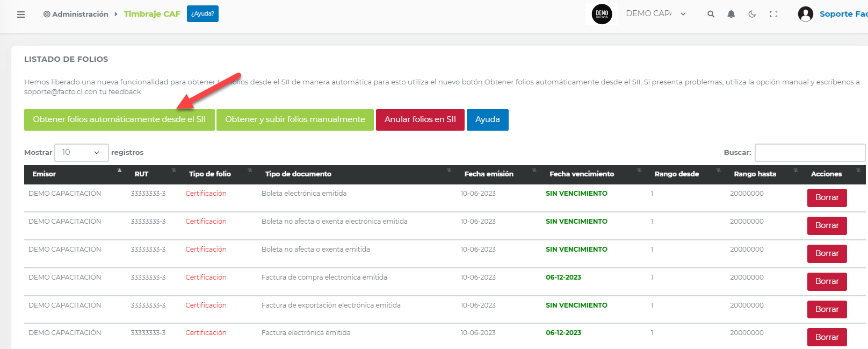Screen dimensions: 868x349
Task: Click Anular folios en SII button
Action: coord(419,120)
